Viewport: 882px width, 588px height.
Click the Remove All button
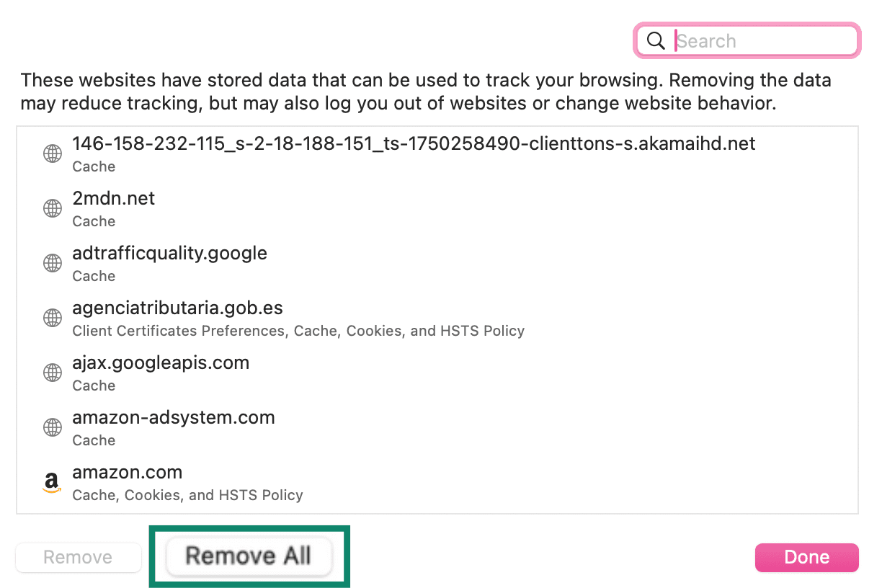pos(249,556)
